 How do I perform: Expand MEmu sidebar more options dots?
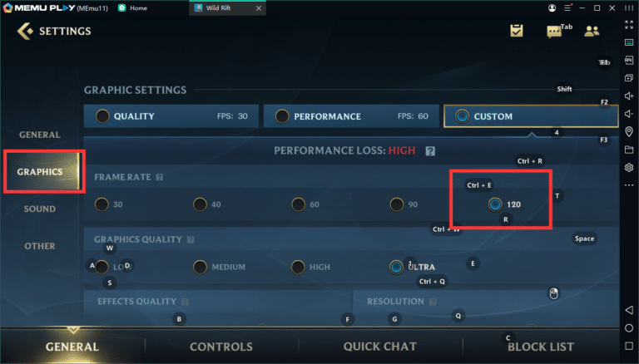629,185
